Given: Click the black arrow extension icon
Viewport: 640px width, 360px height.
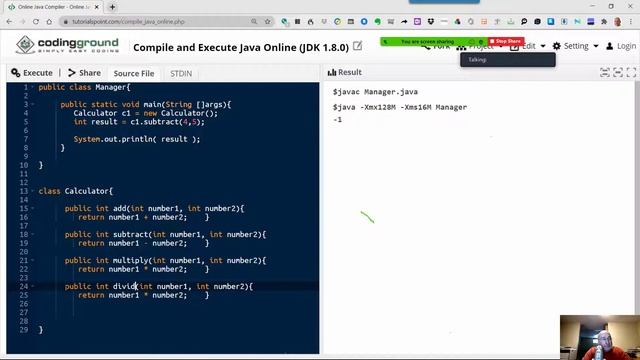Looking at the screenshot, I should click(x=404, y=22).
